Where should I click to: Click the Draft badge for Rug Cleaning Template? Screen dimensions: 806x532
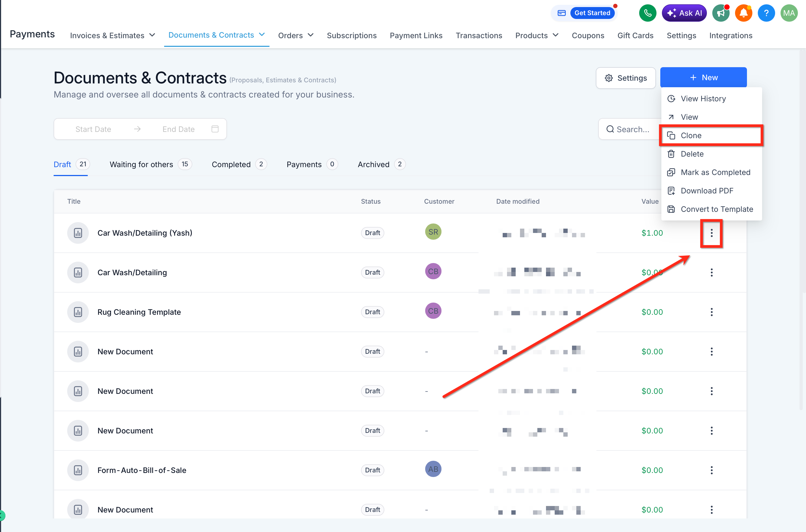pos(372,312)
